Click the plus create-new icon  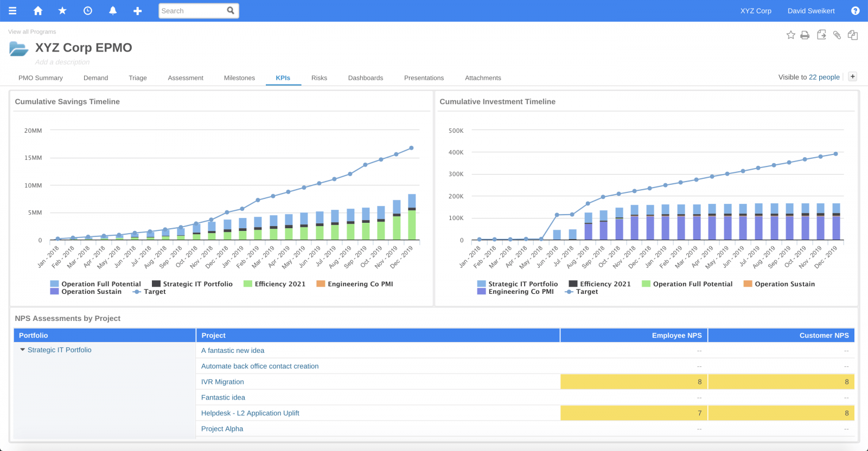138,11
